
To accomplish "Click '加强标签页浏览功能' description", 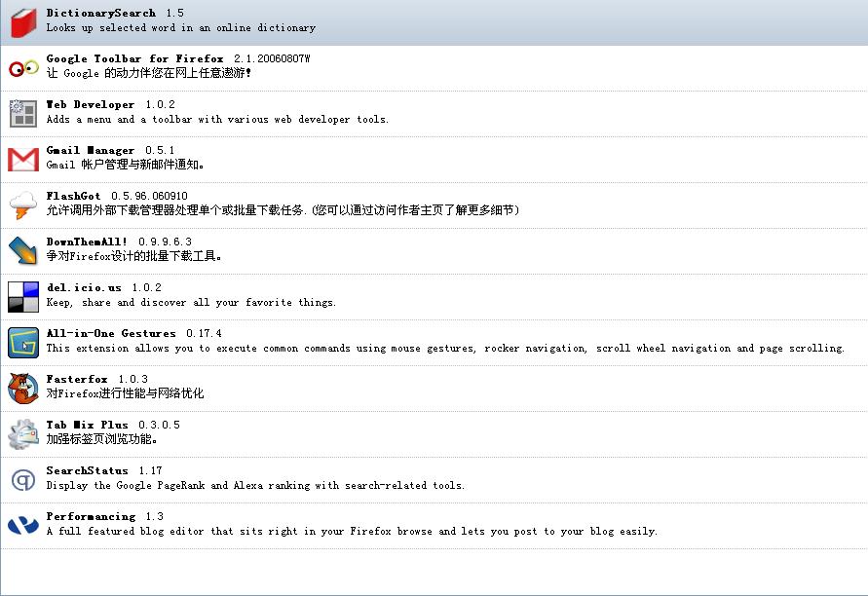I will coord(102,439).
